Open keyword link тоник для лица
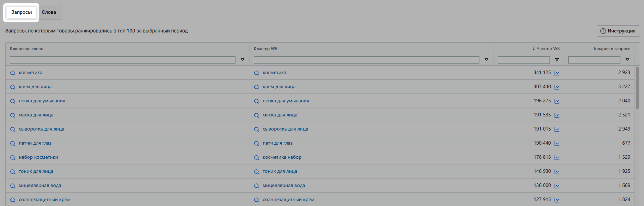Viewport: 644px width, 206px height. 36,171
